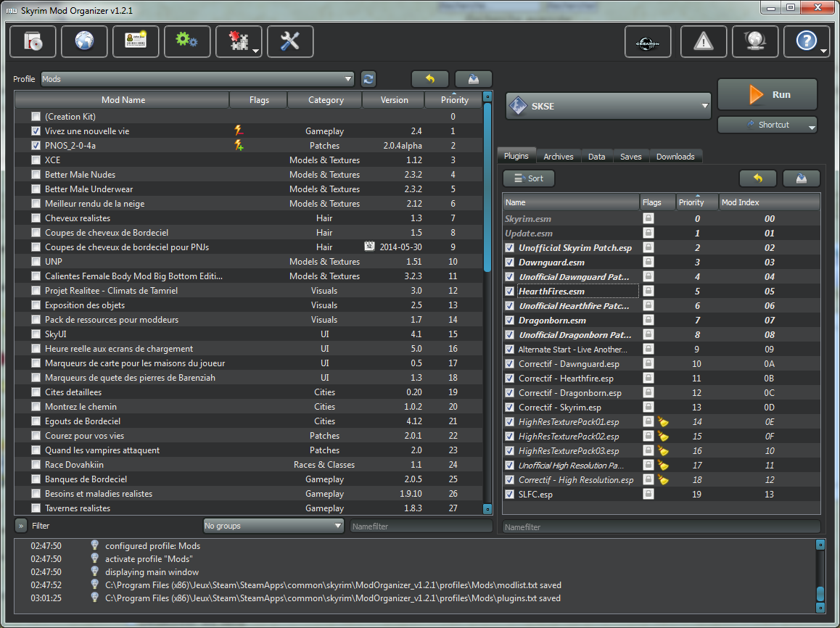Click the lightning plus flag icon on PNOS_2-0-4a
This screenshot has width=840, height=628.
pos(239,145)
